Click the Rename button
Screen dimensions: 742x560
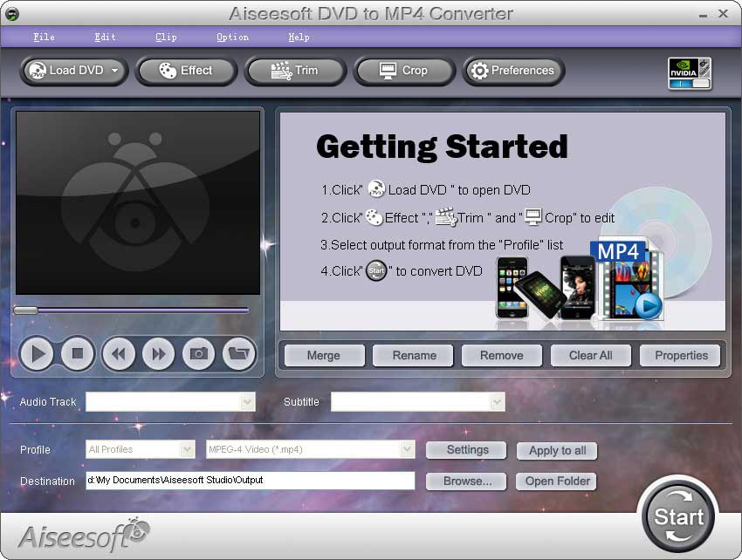[413, 355]
